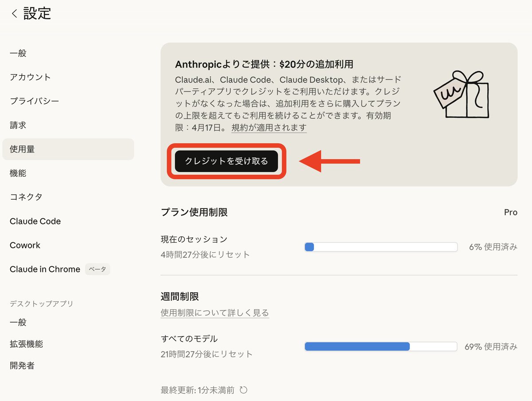Go back using the arrow beside 設定
Image resolution: width=532 pixels, height=401 pixels.
[14, 14]
